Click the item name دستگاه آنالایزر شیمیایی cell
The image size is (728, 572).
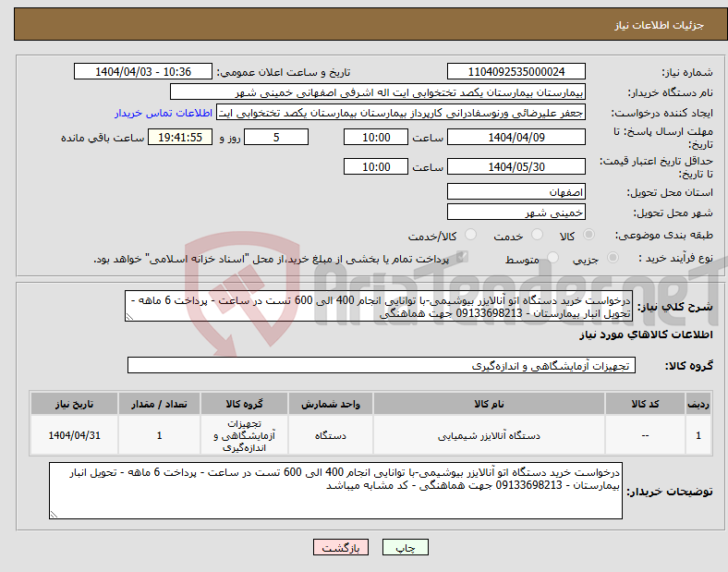489,435
